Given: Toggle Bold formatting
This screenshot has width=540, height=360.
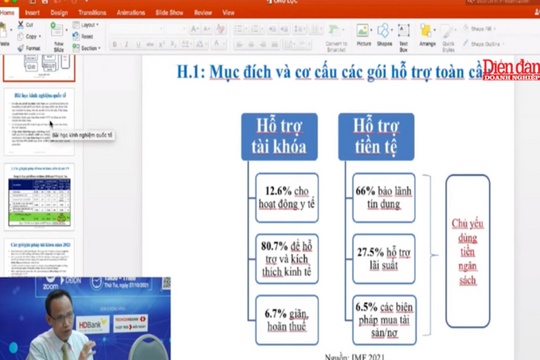Looking at the screenshot, I should [x=115, y=44].
